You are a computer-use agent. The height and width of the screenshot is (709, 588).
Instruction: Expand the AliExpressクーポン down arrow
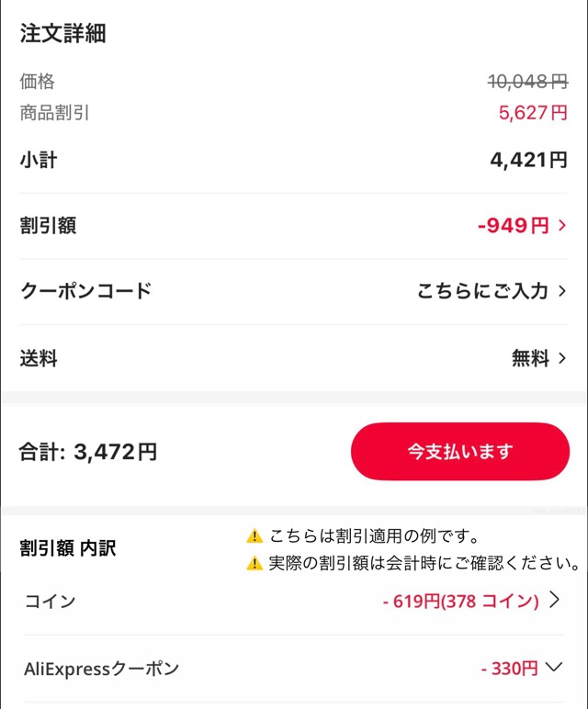point(553,668)
